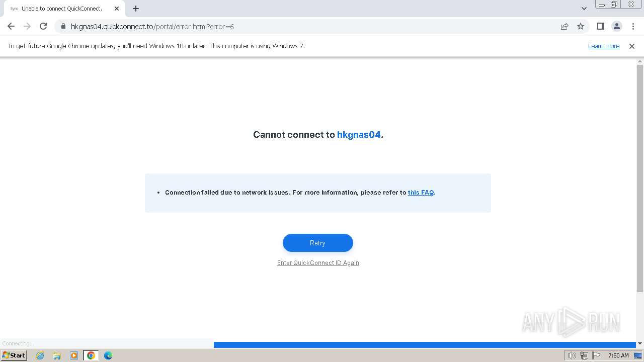Bookmark this tab with star icon

point(581,26)
